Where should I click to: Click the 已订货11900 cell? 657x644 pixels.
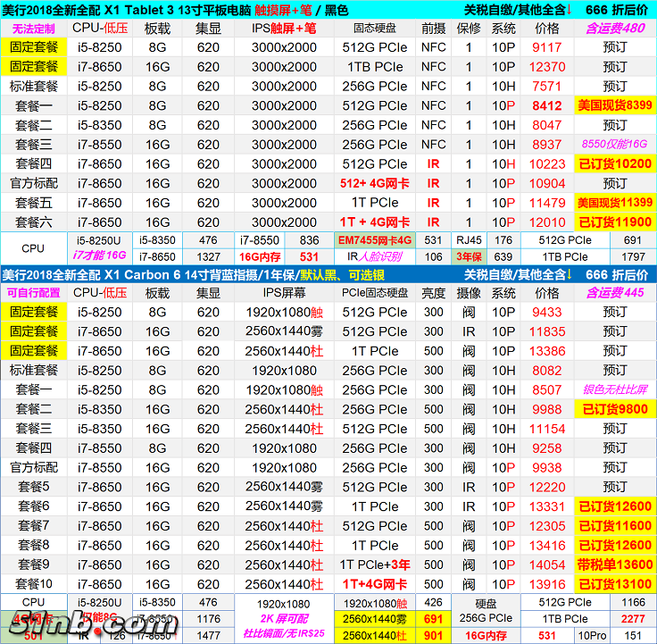[615, 222]
